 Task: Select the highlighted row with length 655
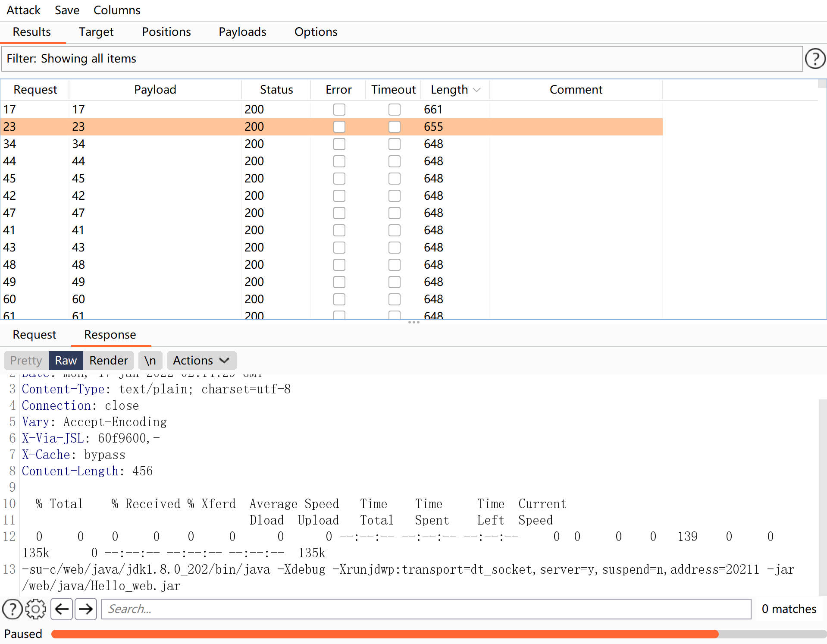pos(331,127)
